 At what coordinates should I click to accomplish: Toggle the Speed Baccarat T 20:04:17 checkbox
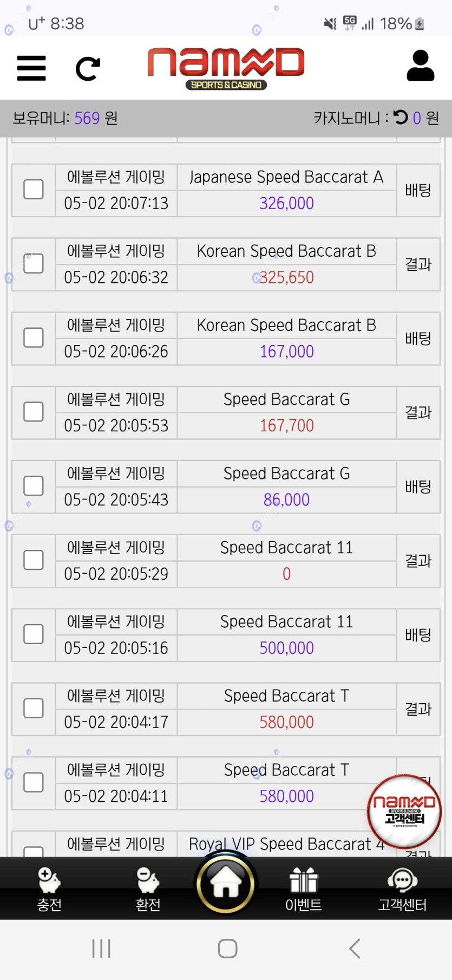(34, 708)
